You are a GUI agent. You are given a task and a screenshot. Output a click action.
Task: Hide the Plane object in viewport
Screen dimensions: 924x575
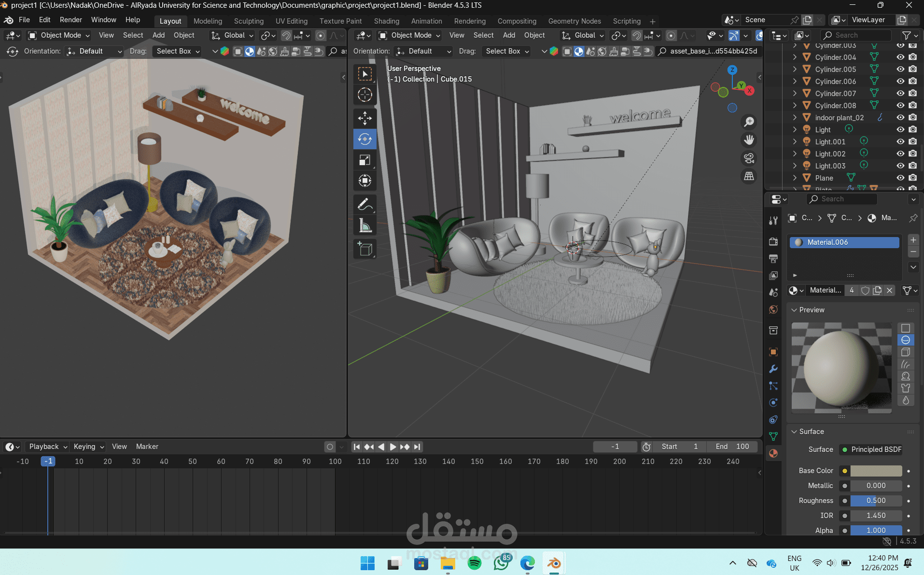click(900, 178)
